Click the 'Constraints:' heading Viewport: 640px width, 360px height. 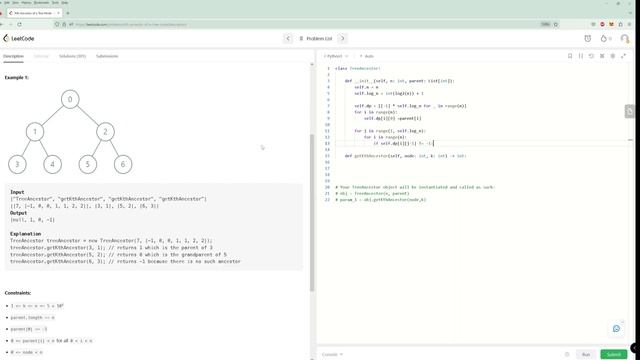[18, 293]
